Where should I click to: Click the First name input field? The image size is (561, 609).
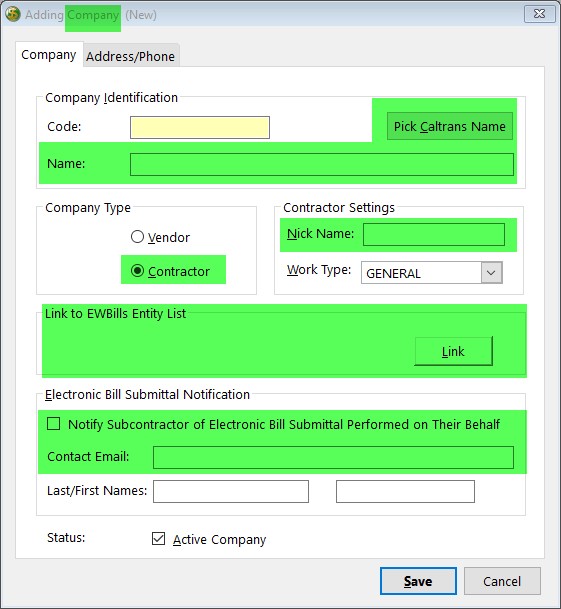click(x=405, y=491)
